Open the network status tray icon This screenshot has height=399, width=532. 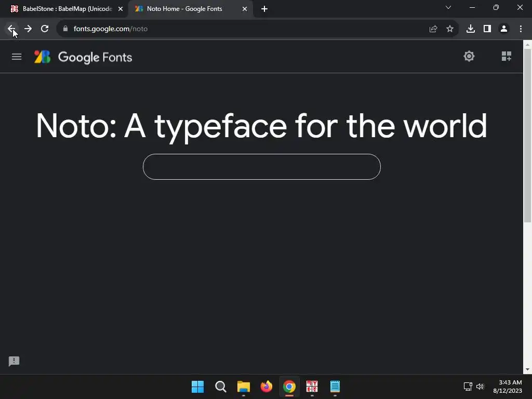[468, 387]
